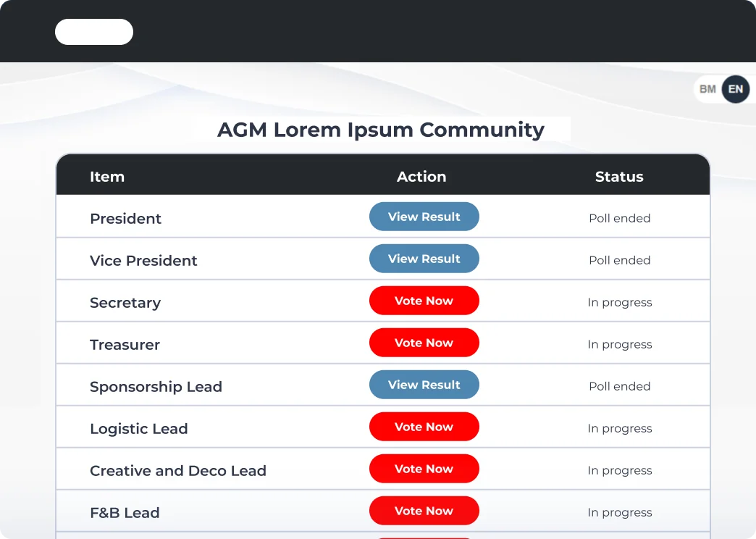Switch language to BM
The width and height of the screenshot is (756, 539).
(x=707, y=89)
